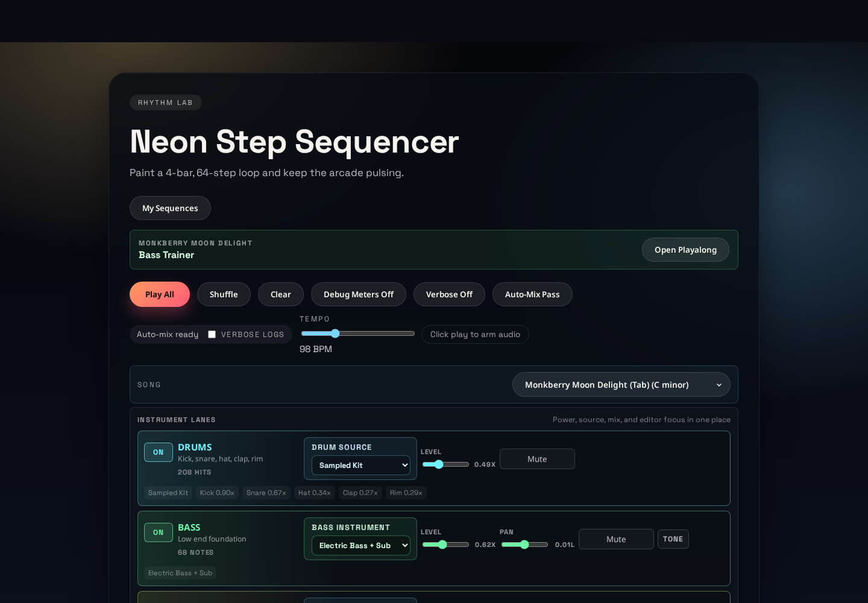Viewport: 868px width, 603px height.
Task: Adjust the Bass pan slider
Action: click(x=524, y=545)
